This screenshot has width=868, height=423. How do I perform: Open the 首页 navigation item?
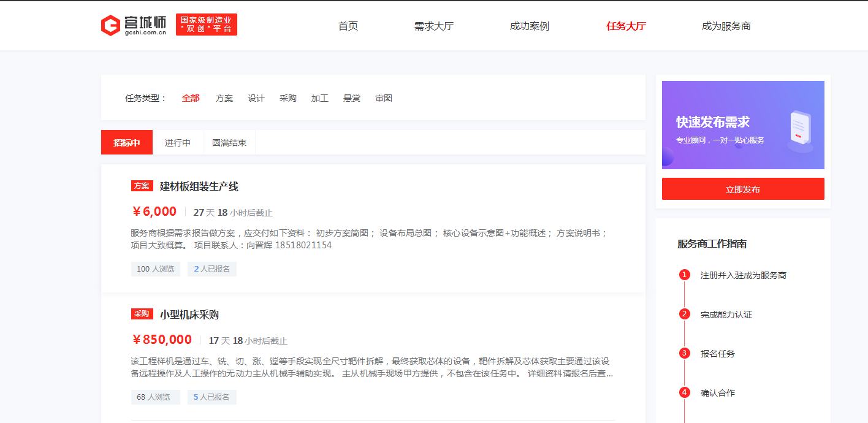[348, 26]
